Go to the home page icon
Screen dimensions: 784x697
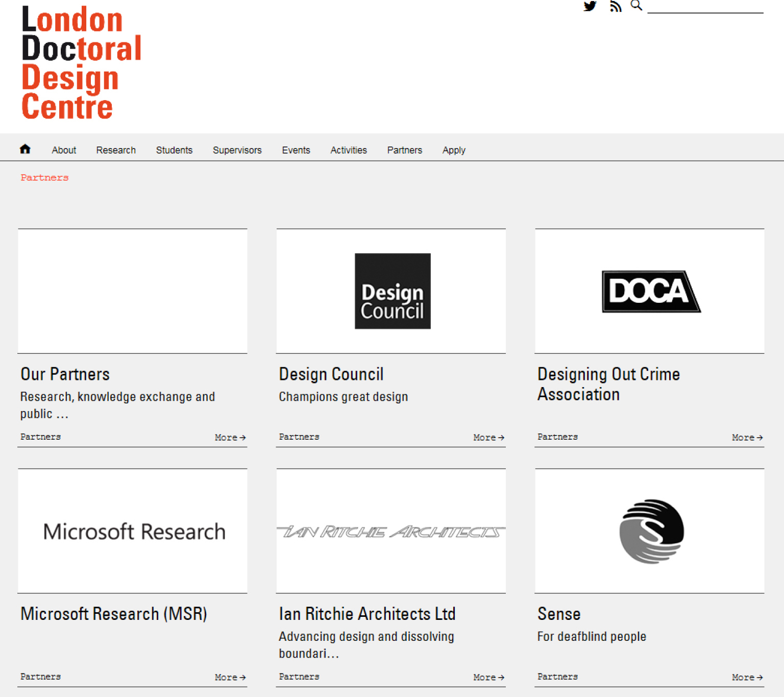coord(25,149)
